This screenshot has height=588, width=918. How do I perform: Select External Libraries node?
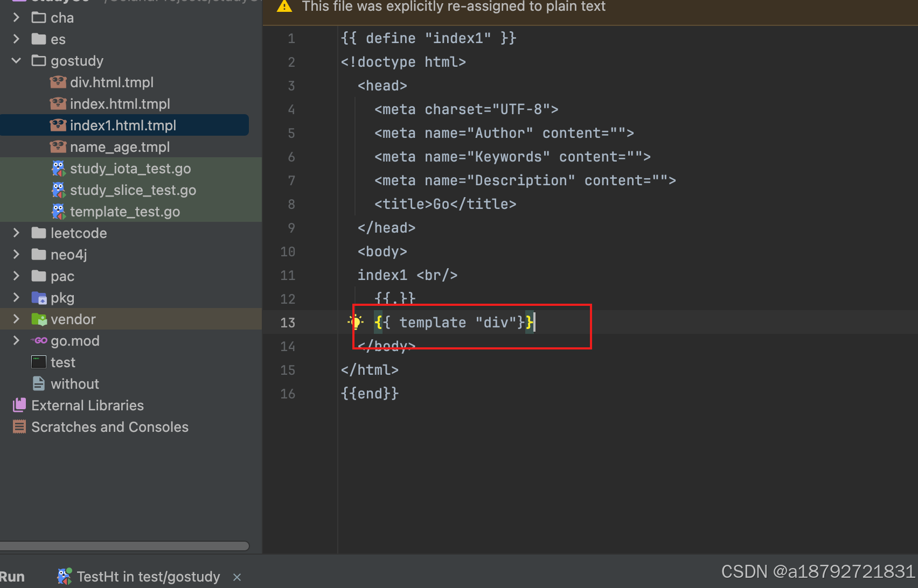click(87, 405)
